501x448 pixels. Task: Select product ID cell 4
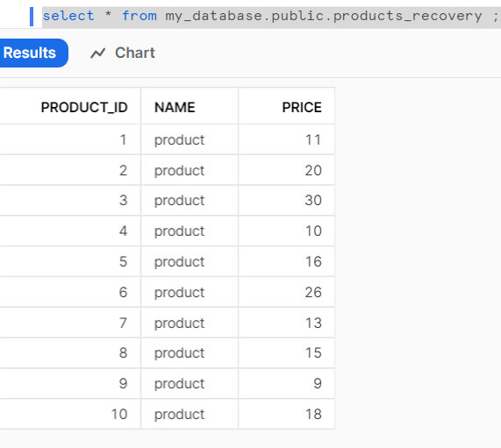[x=70, y=231]
